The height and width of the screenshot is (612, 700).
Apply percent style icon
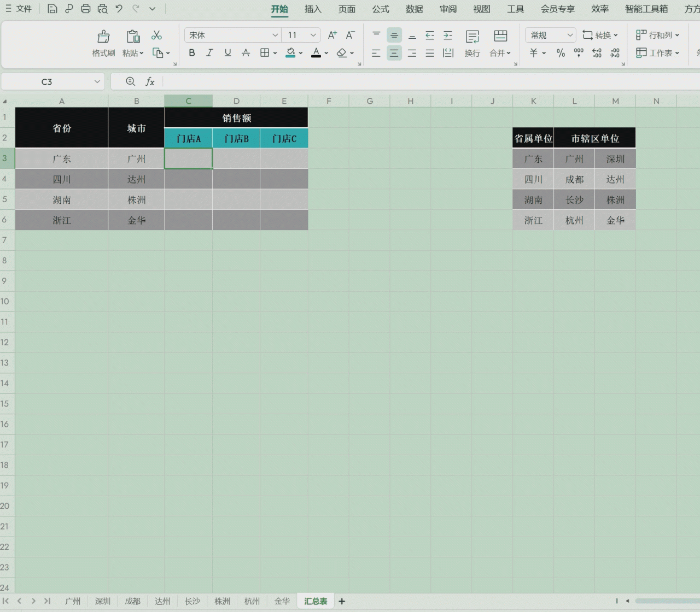tap(561, 53)
